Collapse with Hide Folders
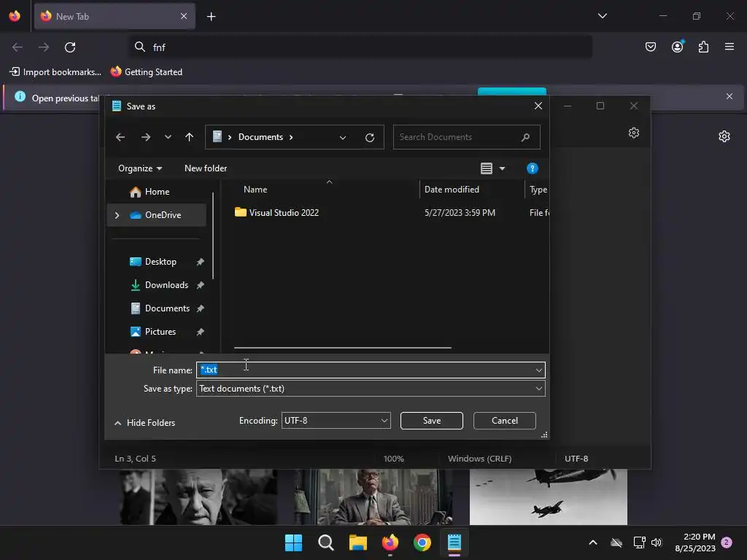747x560 pixels. 145,423
